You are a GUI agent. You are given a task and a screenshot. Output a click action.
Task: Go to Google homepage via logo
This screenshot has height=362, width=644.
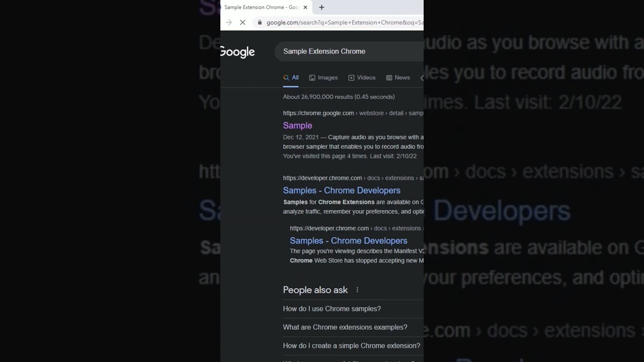[237, 52]
